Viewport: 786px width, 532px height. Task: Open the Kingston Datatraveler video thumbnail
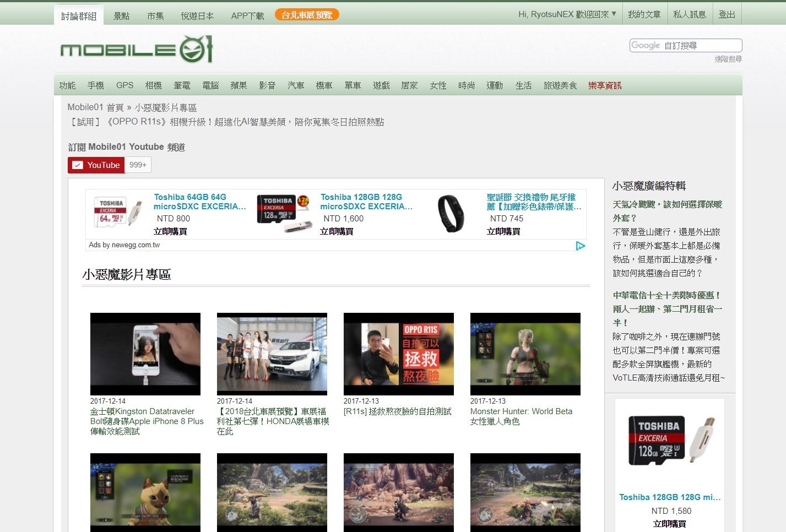pyautogui.click(x=145, y=354)
